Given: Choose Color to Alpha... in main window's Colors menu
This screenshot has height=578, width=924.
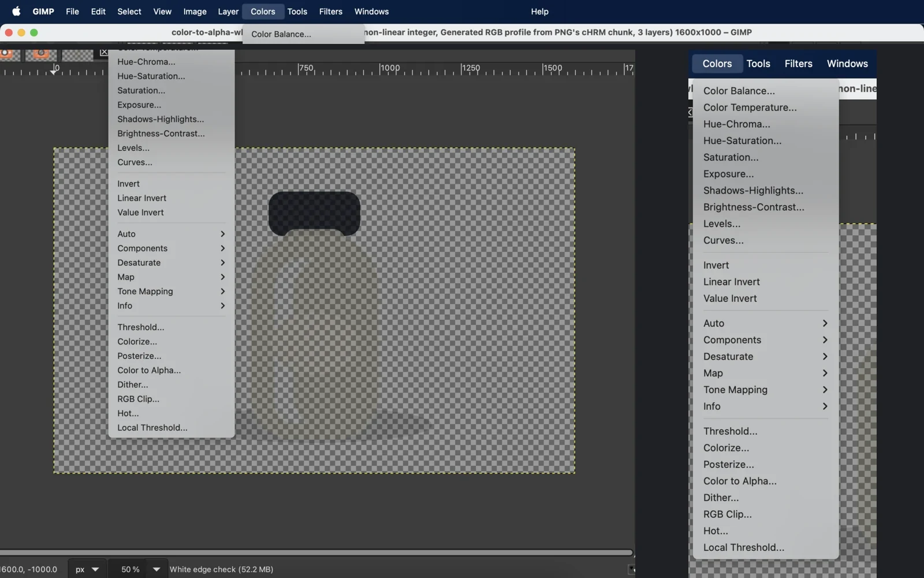Looking at the screenshot, I should pos(172,370).
